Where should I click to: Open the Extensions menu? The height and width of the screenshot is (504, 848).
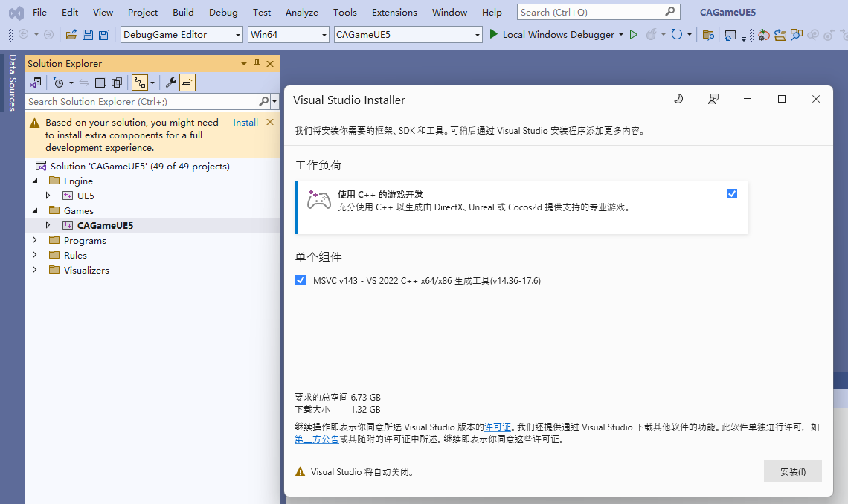pyautogui.click(x=394, y=12)
